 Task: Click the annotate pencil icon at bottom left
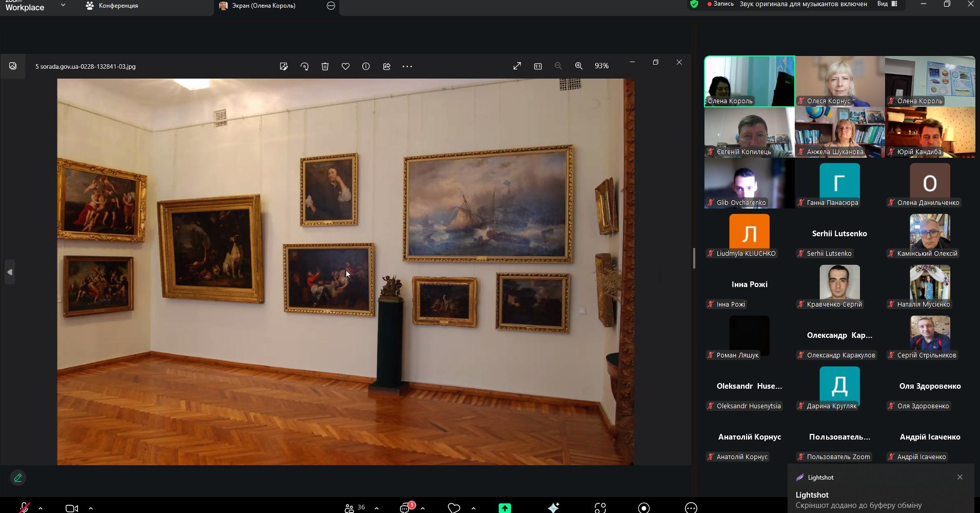pyautogui.click(x=18, y=478)
